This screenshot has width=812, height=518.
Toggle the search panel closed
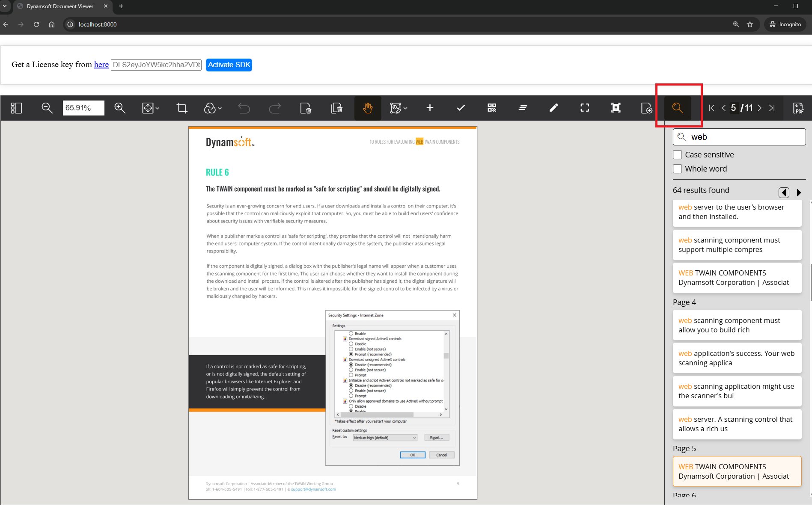tap(678, 108)
